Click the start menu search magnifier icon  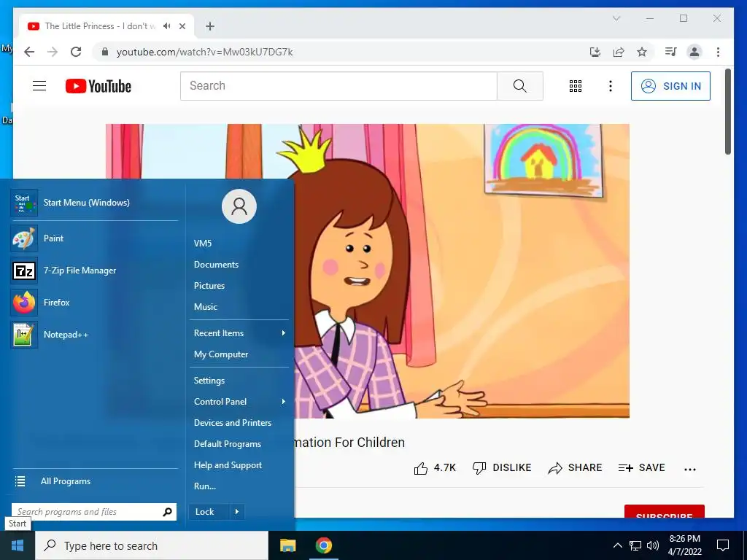tap(167, 512)
